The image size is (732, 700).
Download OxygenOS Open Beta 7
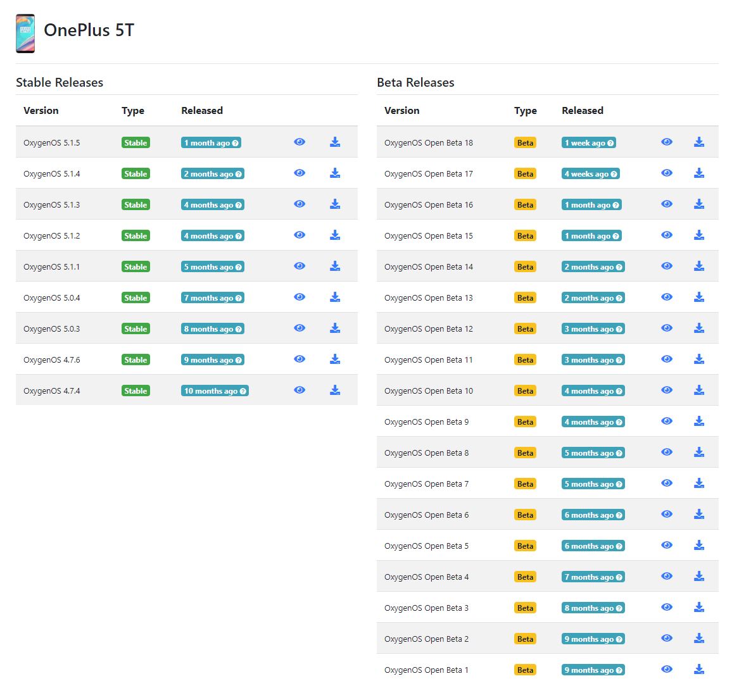[699, 484]
